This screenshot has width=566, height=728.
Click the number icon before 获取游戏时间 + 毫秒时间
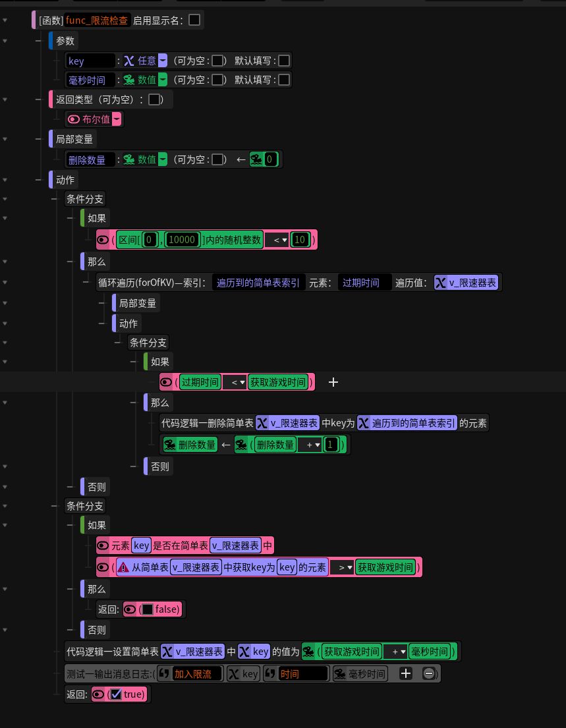(x=308, y=652)
